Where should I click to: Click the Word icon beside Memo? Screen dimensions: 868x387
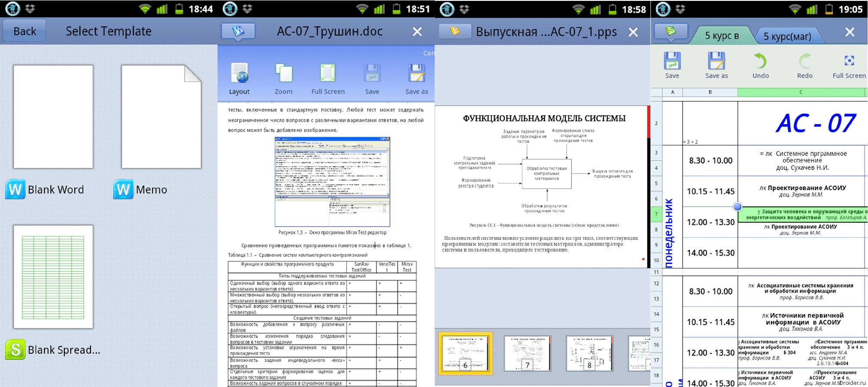point(123,189)
